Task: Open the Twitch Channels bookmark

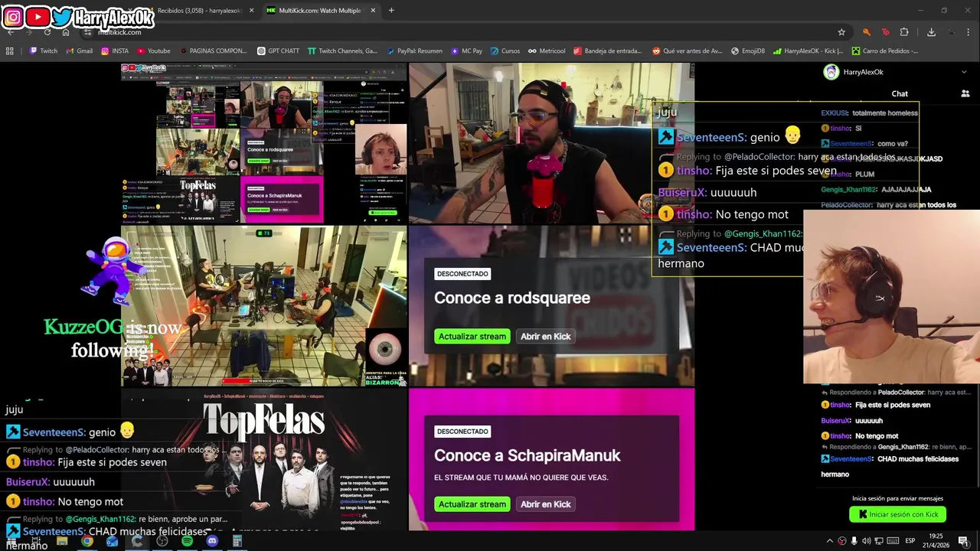Action: 342,51
